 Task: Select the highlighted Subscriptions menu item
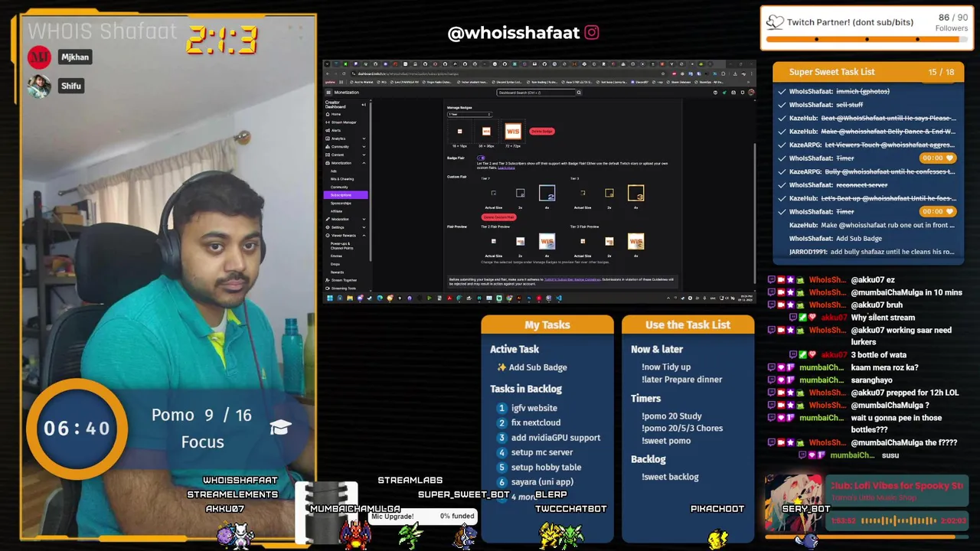tap(346, 195)
